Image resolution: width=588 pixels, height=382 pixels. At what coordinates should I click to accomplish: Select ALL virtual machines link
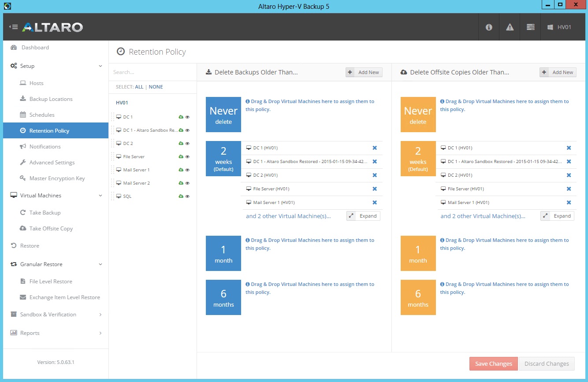coord(139,87)
